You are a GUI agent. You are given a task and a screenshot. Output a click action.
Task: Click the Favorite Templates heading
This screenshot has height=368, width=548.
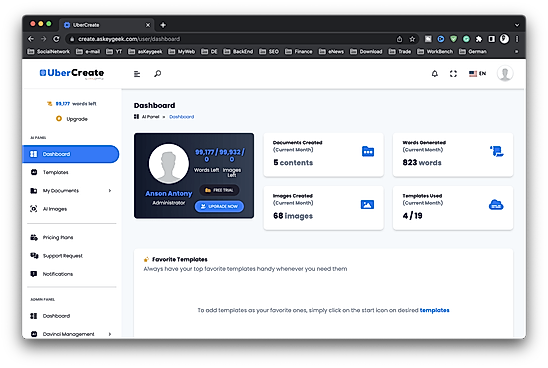pos(180,259)
